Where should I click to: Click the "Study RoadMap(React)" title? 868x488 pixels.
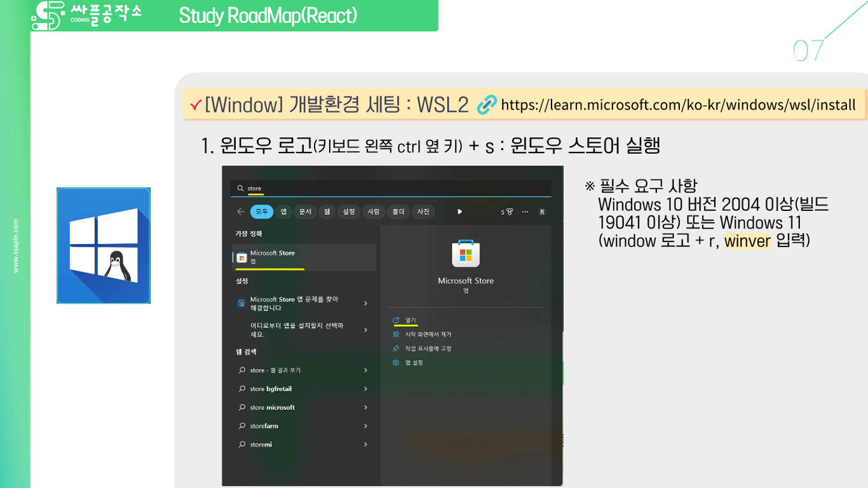coord(268,15)
